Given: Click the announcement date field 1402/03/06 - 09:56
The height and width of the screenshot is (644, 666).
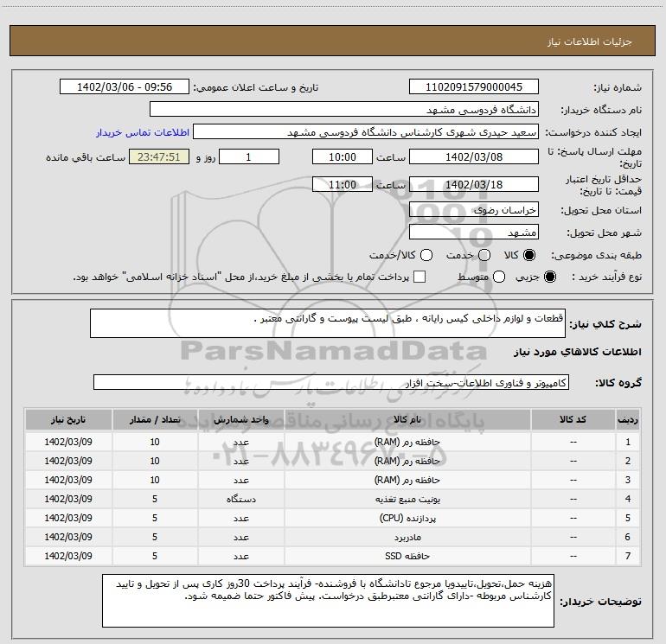Looking at the screenshot, I should coord(125,87).
